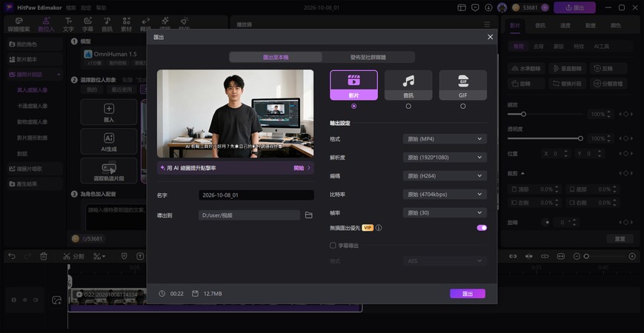This screenshot has height=333, width=644.
Task: Open the 文字 text tool
Action: click(69, 24)
